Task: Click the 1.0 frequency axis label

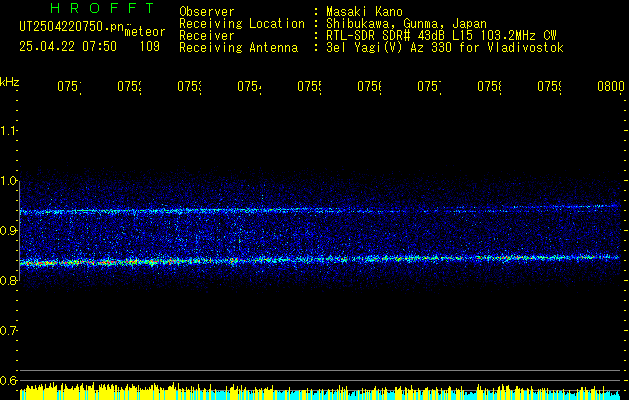Action: pyautogui.click(x=8, y=181)
